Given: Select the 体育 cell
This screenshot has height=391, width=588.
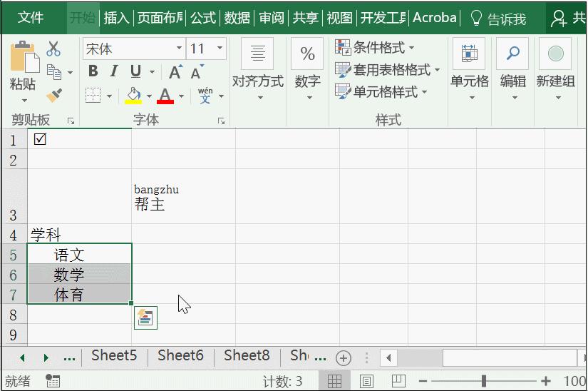Looking at the screenshot, I should point(80,293).
